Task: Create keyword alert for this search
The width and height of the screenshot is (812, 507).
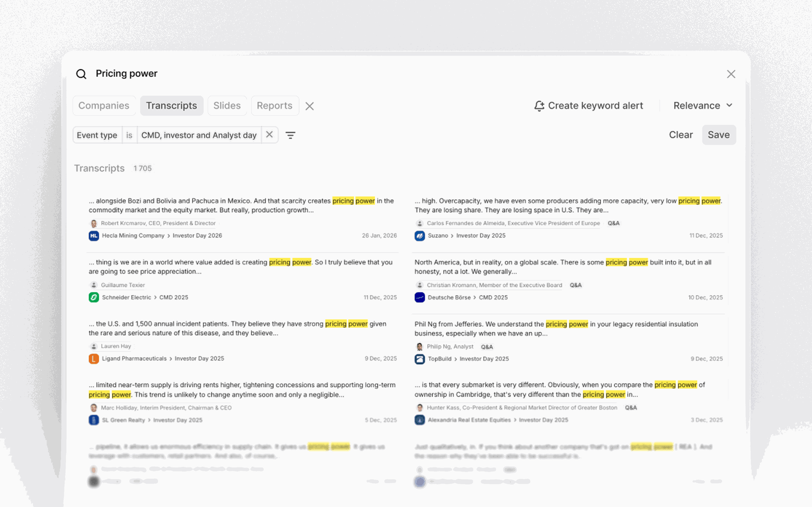Action: click(x=588, y=106)
